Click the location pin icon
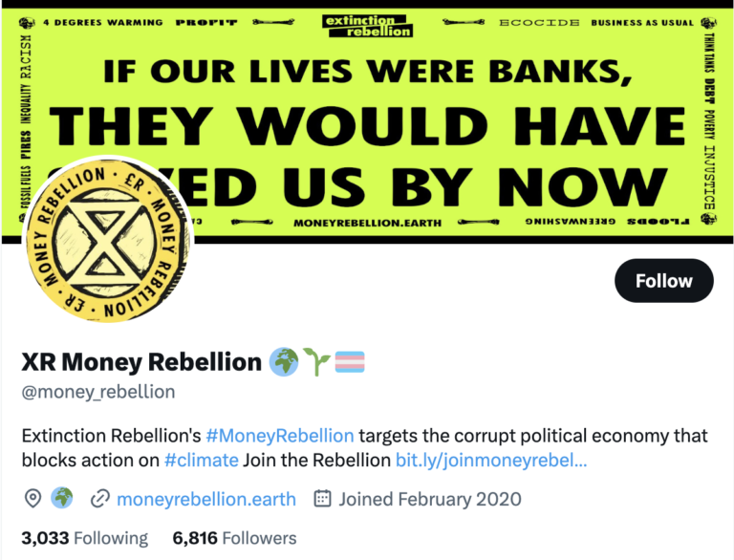This screenshot has height=560, width=734. tap(32, 499)
